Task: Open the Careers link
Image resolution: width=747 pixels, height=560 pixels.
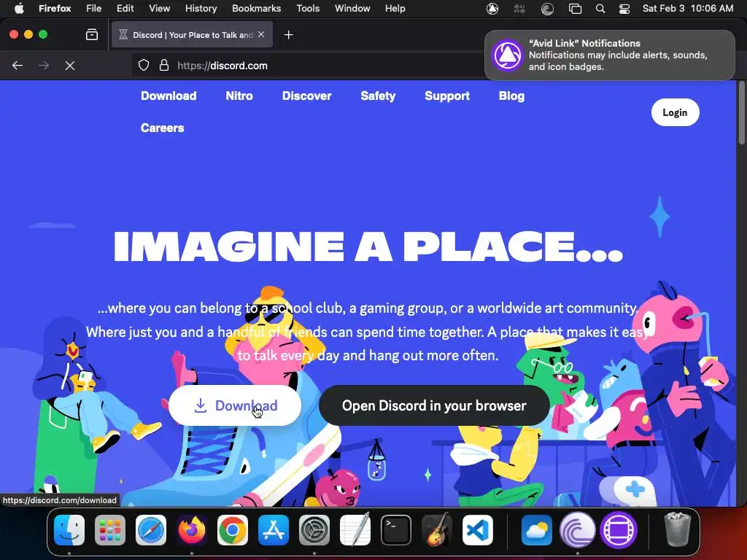Action: tap(162, 128)
